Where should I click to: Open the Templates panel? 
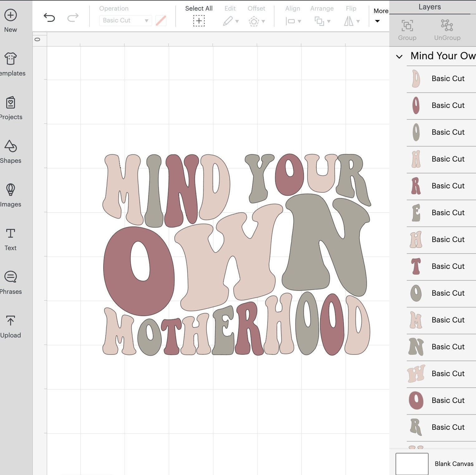[10, 62]
